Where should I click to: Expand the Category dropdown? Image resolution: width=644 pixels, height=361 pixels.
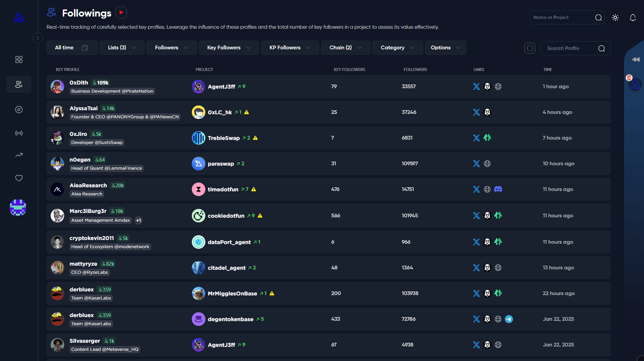397,48
